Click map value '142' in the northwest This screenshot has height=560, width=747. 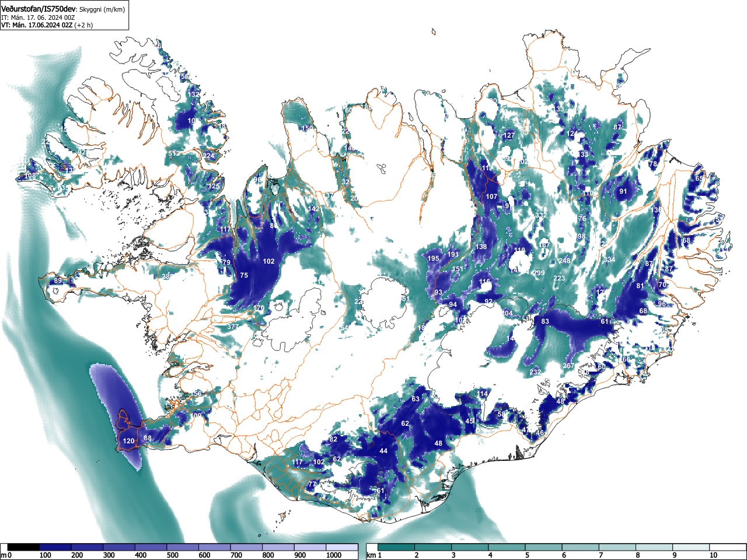314,209
